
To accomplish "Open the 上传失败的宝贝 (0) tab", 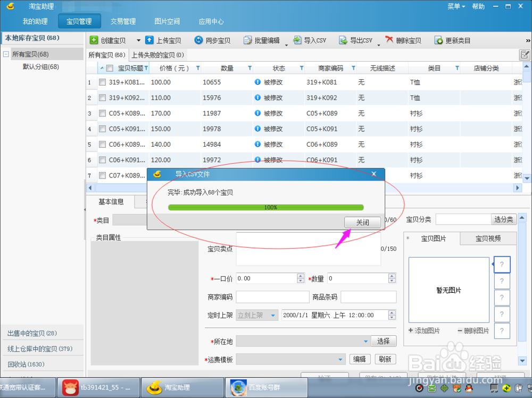I will pos(158,55).
